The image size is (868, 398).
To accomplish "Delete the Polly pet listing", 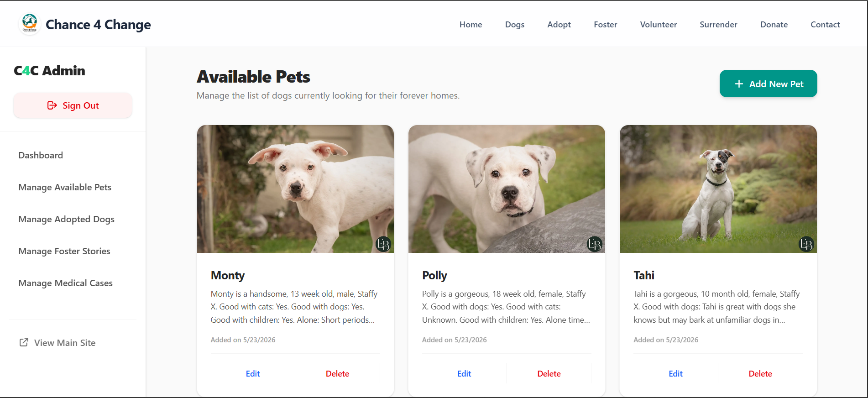I will [x=549, y=374].
